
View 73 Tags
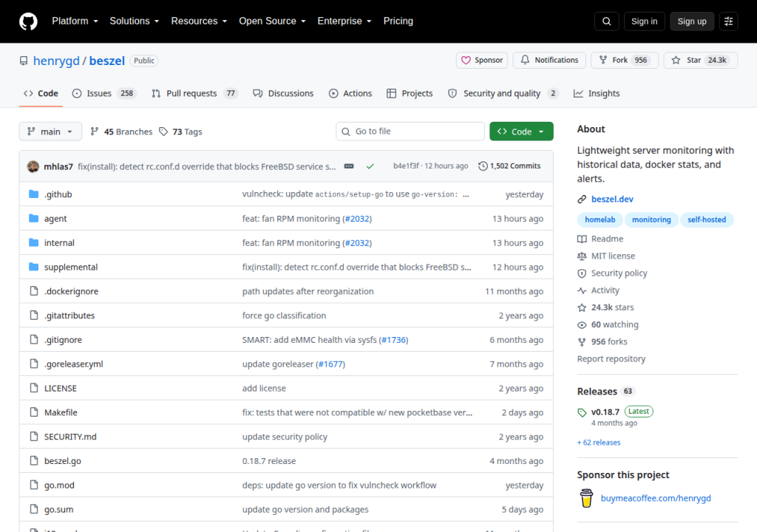pyautogui.click(x=180, y=132)
